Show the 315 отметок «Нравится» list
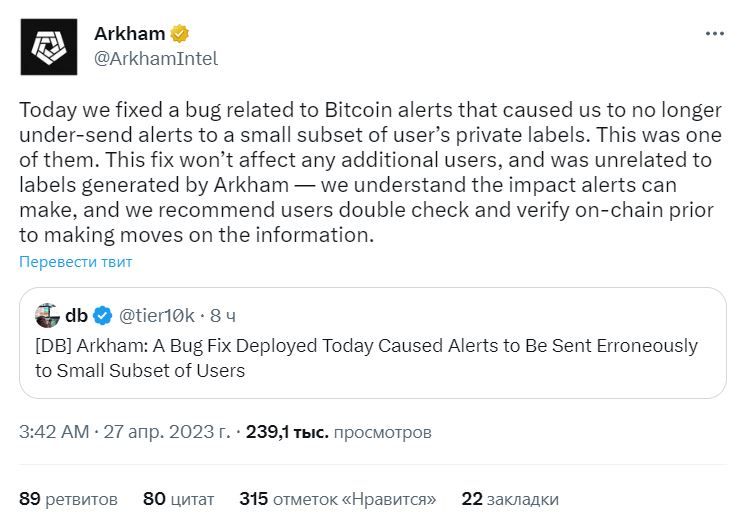 pyautogui.click(x=338, y=499)
